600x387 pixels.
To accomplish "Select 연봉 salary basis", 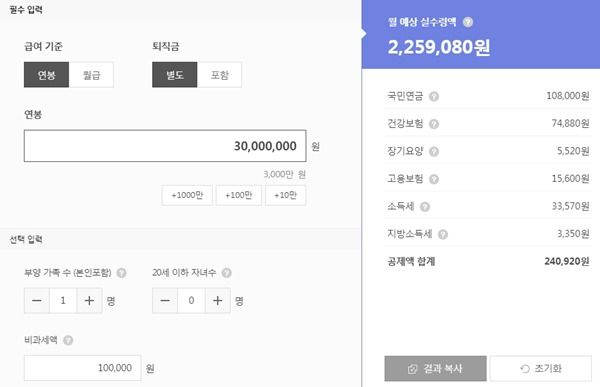I will click(x=46, y=75).
